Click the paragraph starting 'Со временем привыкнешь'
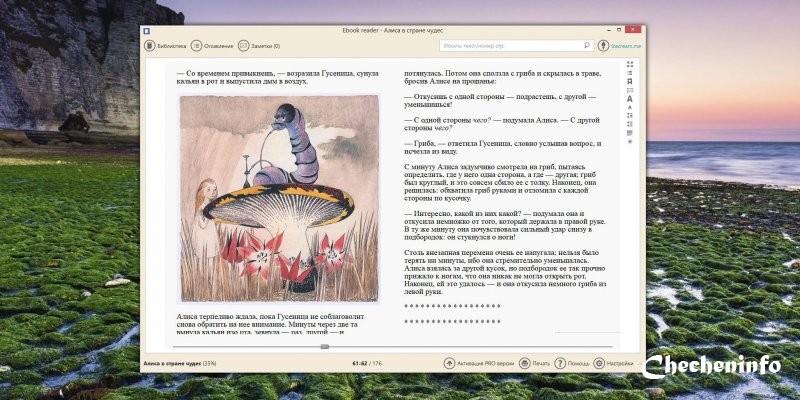The width and height of the screenshot is (800, 400). [278, 77]
